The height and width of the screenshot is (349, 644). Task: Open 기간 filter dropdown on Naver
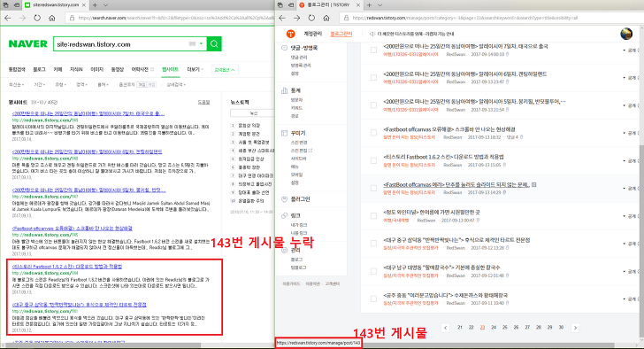click(x=40, y=85)
